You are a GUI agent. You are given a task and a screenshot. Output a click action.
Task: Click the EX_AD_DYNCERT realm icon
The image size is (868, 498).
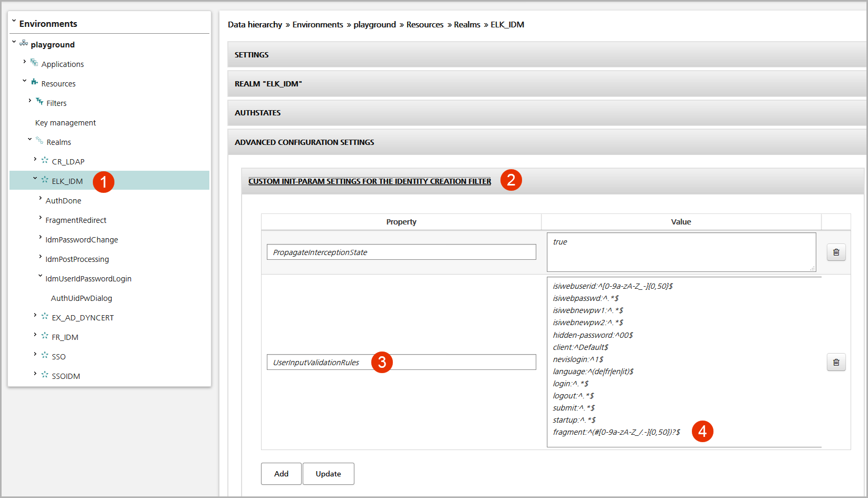click(45, 316)
